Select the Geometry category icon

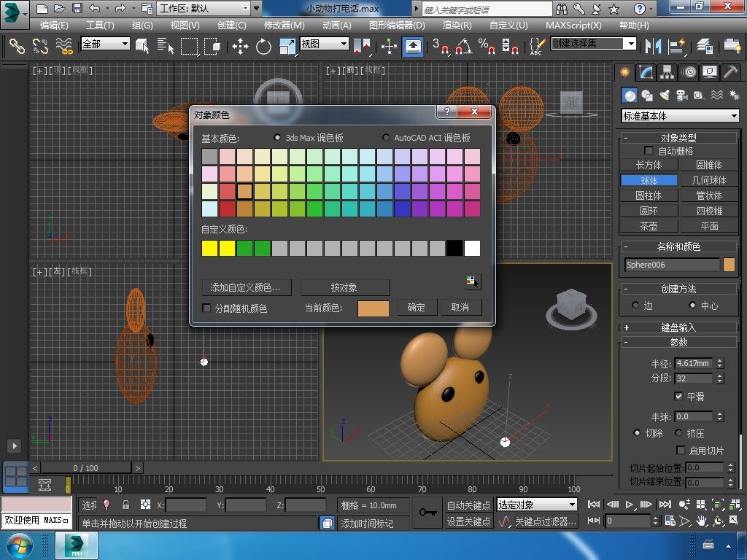coord(630,96)
